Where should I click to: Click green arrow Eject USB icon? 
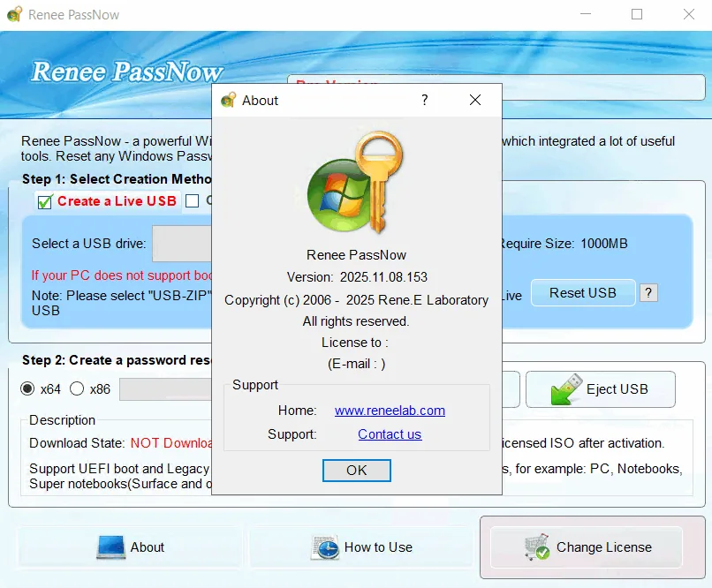click(x=566, y=388)
